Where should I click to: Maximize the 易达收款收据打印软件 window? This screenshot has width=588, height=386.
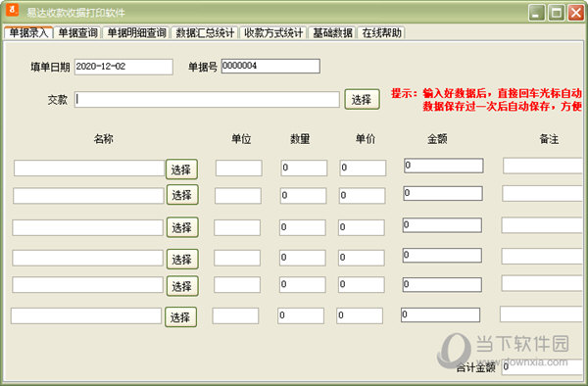click(557, 13)
